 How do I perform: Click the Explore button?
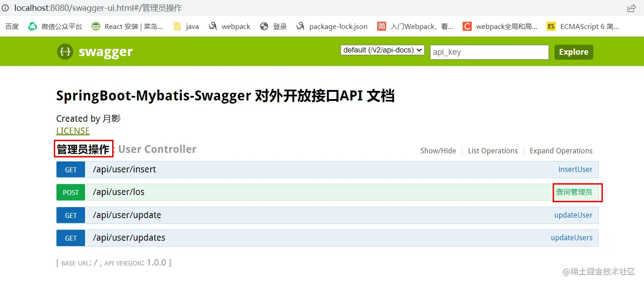coord(573,52)
